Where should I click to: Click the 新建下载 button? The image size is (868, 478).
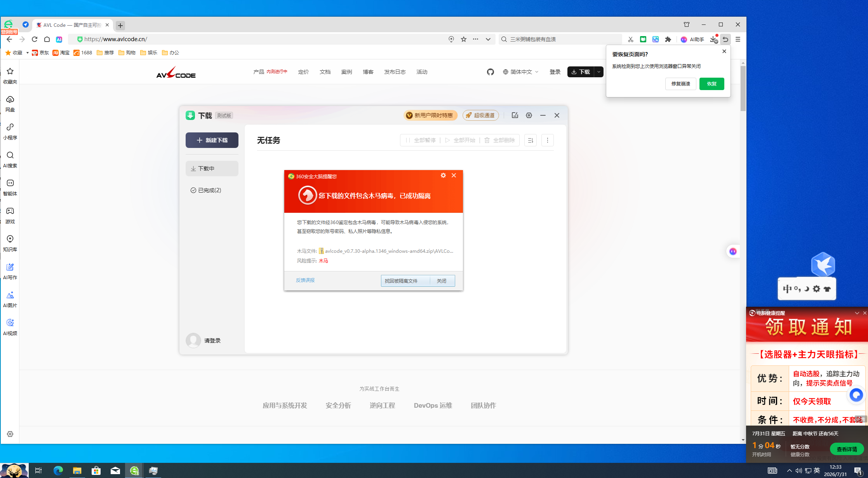pos(212,140)
